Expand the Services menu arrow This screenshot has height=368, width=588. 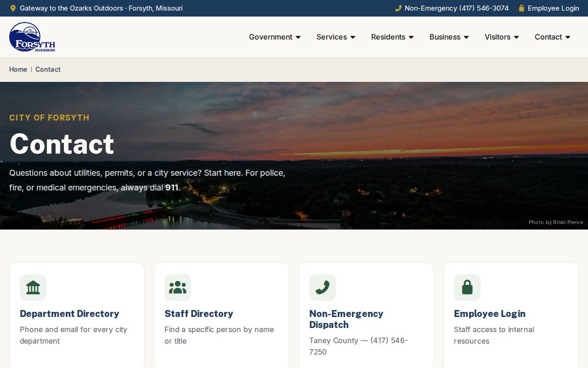pyautogui.click(x=353, y=37)
